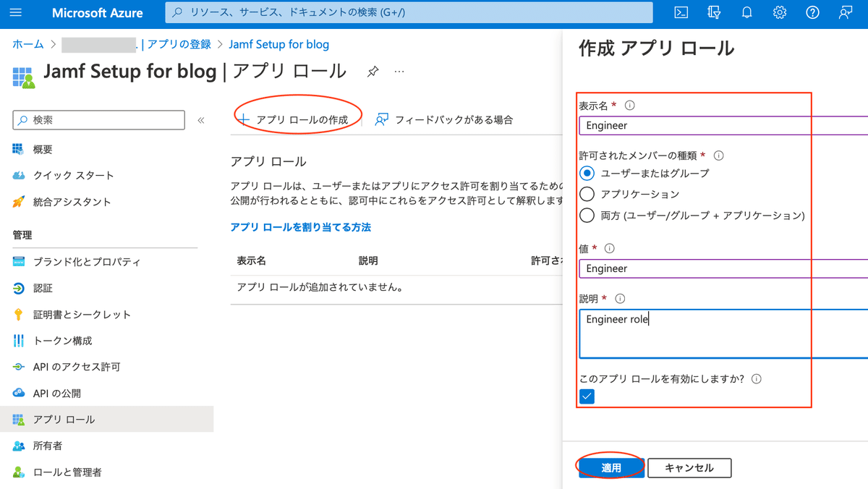The image size is (868, 489).
Task: Open the more options ellipsis beside pin
Action: [399, 72]
